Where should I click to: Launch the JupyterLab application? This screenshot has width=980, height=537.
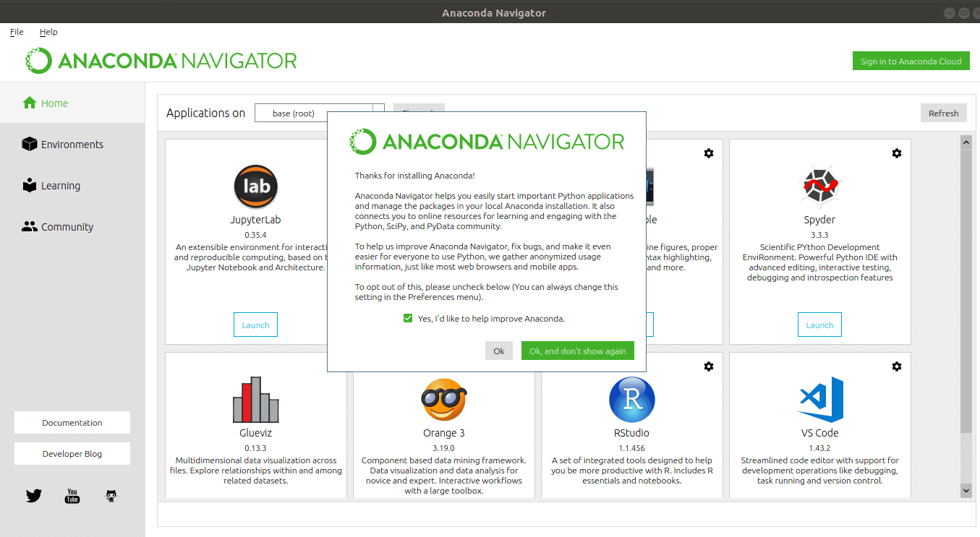point(255,324)
